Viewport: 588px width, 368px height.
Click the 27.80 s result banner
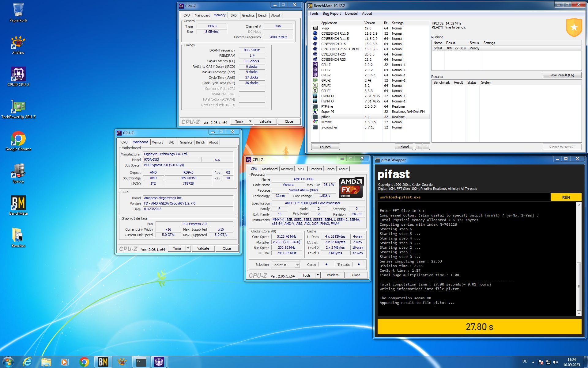479,327
